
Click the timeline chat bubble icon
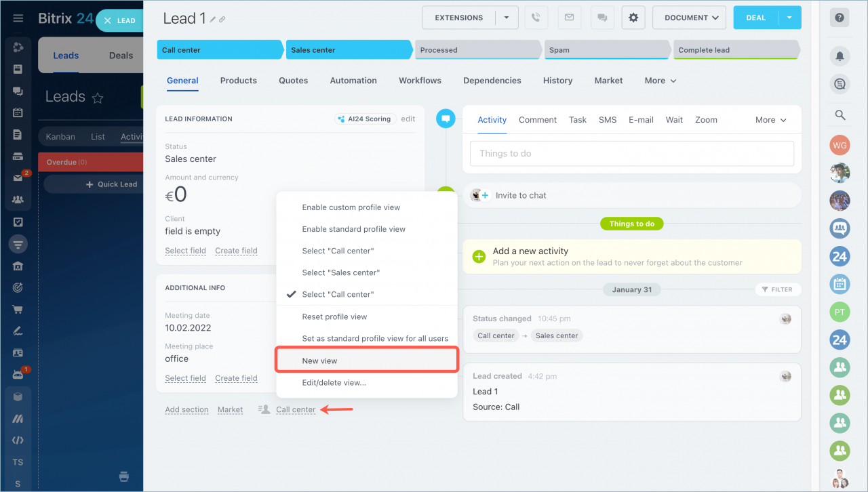click(446, 118)
